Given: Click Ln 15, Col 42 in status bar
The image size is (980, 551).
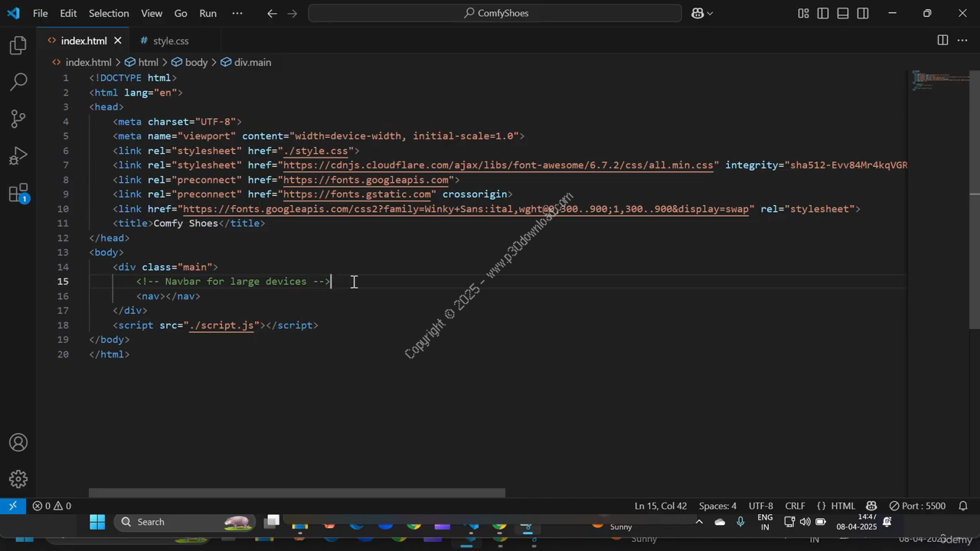Looking at the screenshot, I should click(661, 506).
